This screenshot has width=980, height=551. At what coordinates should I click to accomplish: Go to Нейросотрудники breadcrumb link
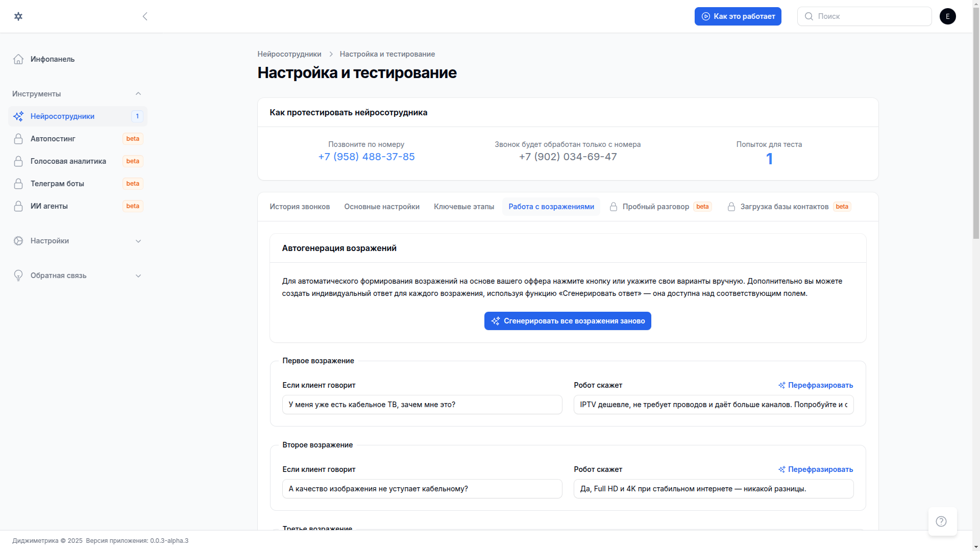coord(289,54)
